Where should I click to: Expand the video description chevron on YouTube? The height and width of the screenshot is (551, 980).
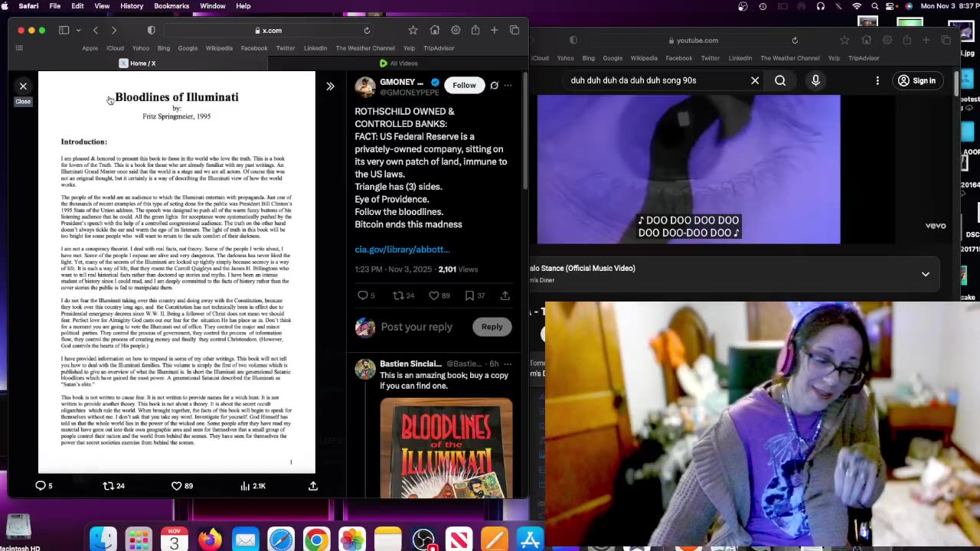pyautogui.click(x=926, y=274)
